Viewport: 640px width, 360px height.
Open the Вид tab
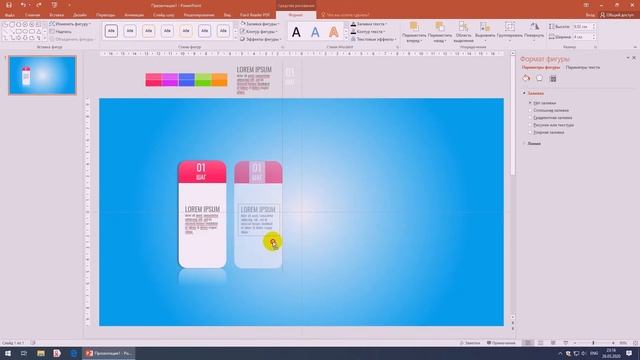click(x=227, y=15)
